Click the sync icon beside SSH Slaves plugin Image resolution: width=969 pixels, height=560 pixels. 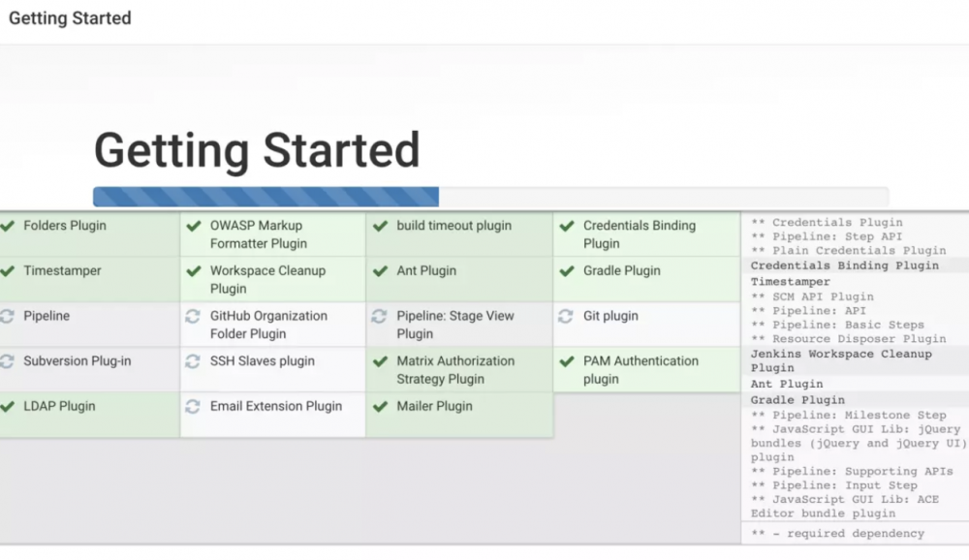193,361
